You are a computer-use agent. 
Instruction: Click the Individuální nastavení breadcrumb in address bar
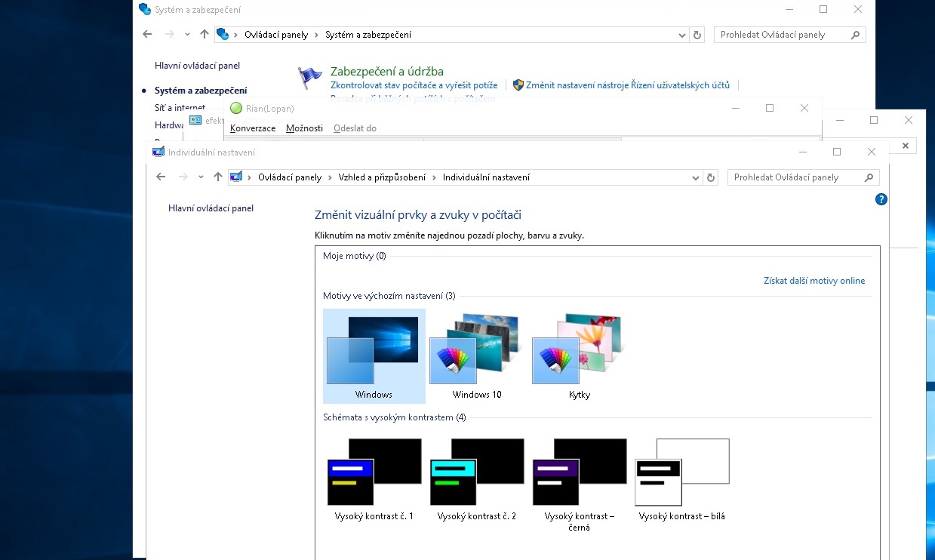(486, 177)
